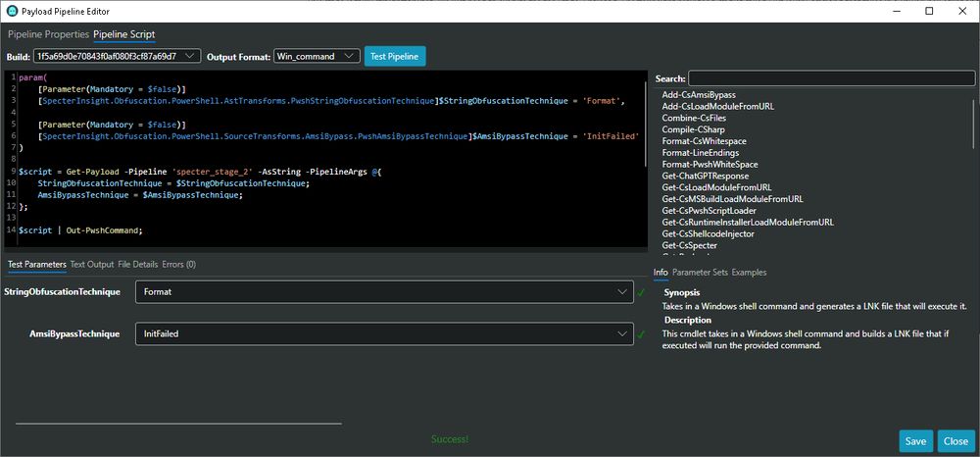Select Format-PwshWhiteSpace cmdlet

[710, 165]
